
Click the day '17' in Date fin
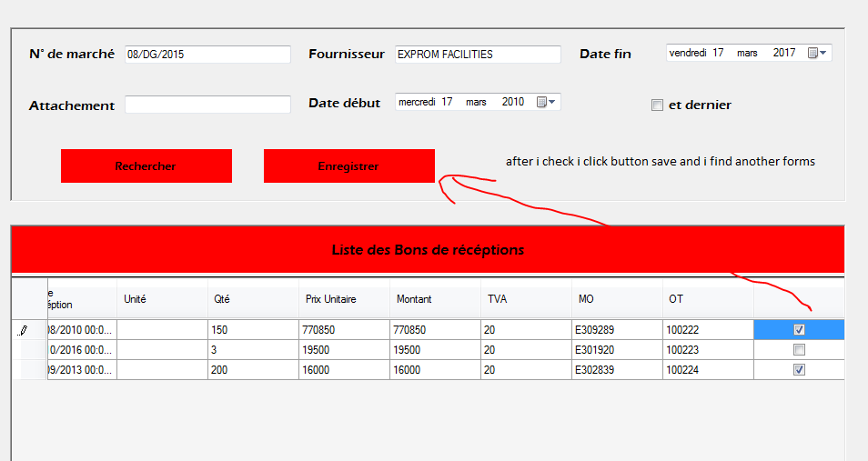tap(718, 53)
